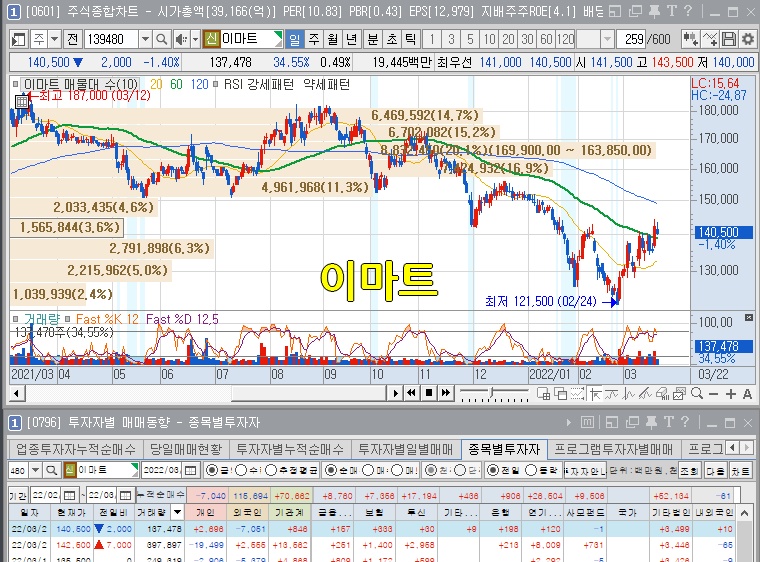Click the zoom magnifier icon in the chart bottom toolbar
This screenshot has height=562, width=760.
(x=697, y=393)
